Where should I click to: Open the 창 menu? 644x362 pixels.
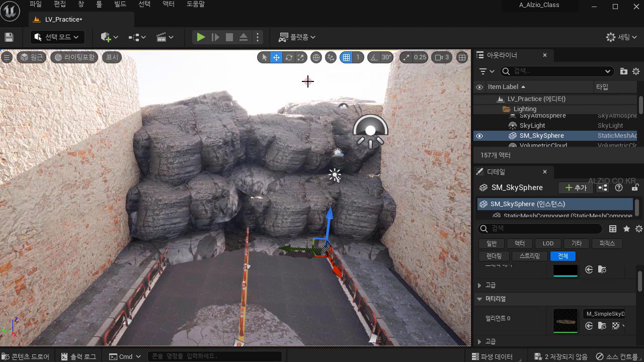pyautogui.click(x=81, y=4)
